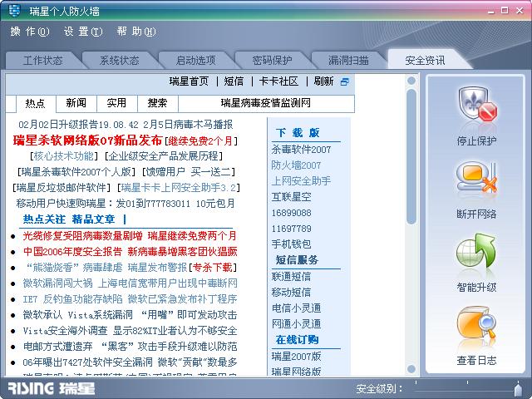This screenshot has height=399, width=532.
Task: Click the vertical scrollbar thumb
Action: [x=411, y=157]
